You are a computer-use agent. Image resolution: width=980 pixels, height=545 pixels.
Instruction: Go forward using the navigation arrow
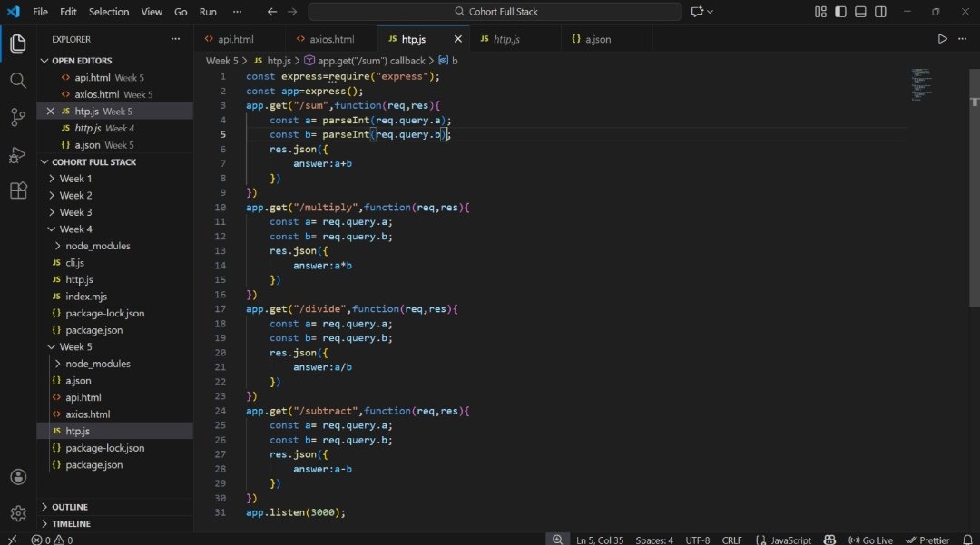coord(292,11)
